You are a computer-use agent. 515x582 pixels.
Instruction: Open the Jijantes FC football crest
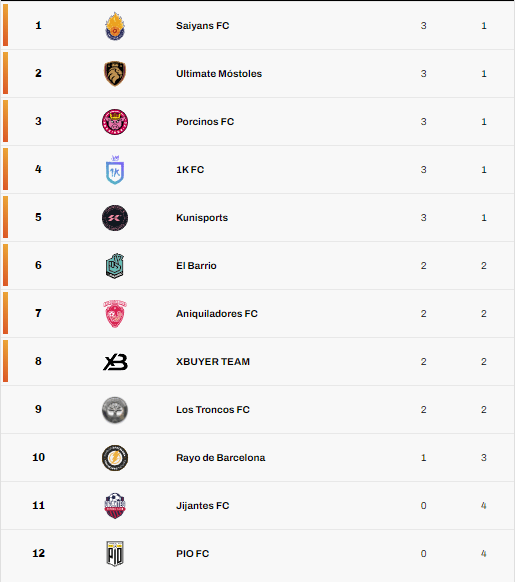115,506
